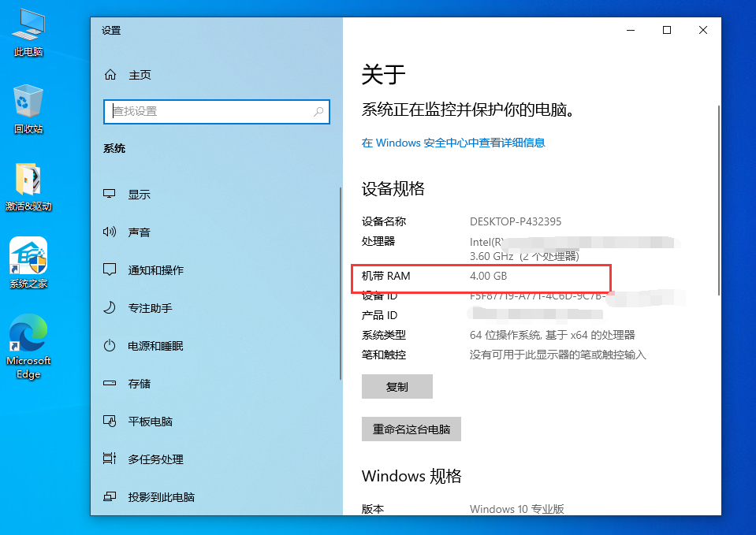
Task: Close the 设置 window
Action: pos(703,30)
